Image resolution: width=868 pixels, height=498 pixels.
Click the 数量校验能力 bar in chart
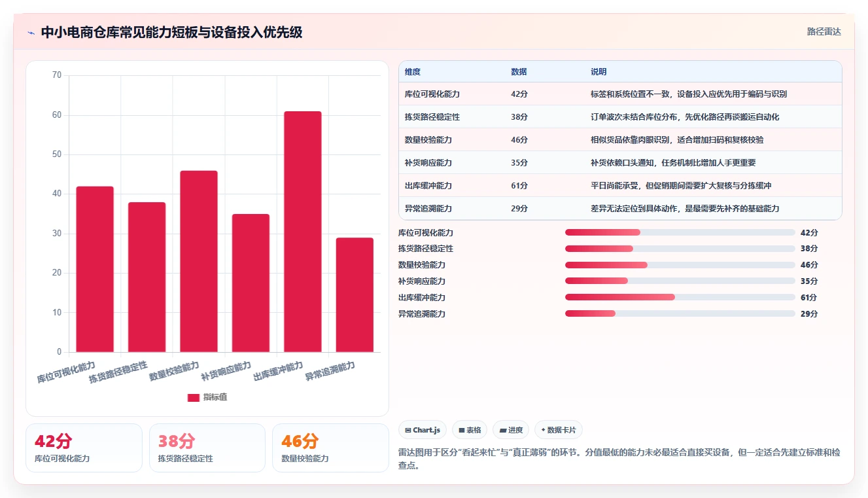click(x=199, y=261)
